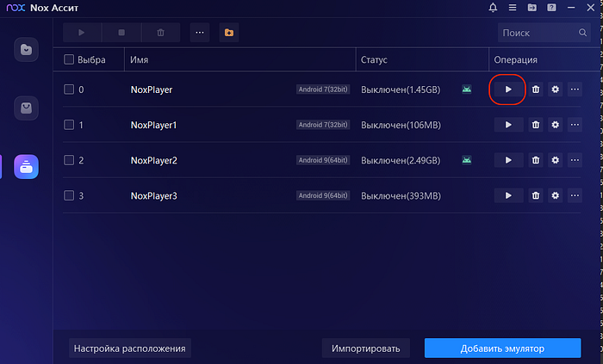Click the NoxPlayer2 name text
The image size is (603, 364).
154,161
